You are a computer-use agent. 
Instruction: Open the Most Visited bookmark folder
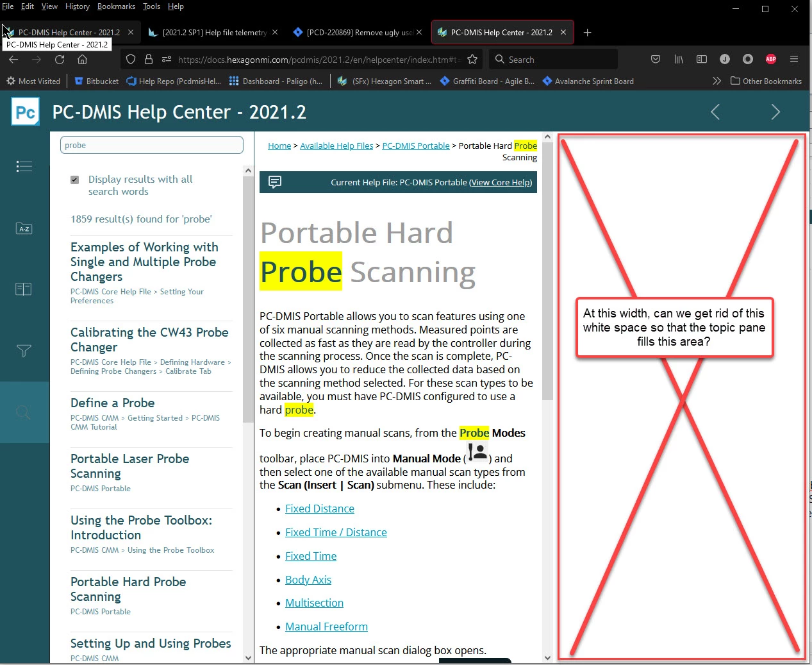tap(33, 81)
